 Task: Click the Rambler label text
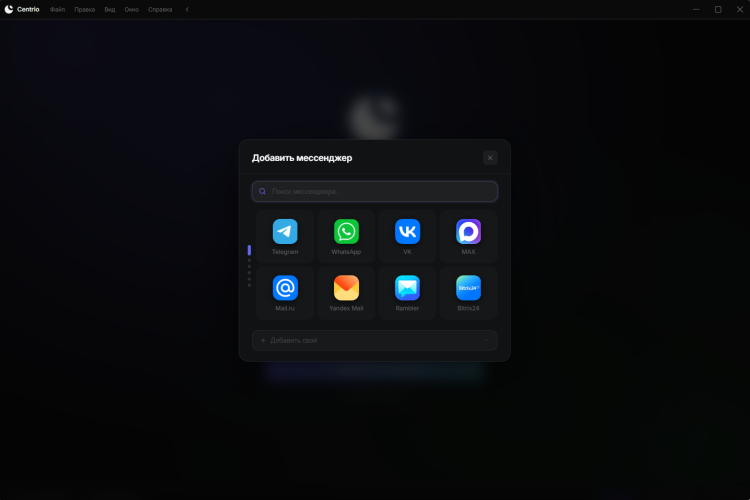408,309
